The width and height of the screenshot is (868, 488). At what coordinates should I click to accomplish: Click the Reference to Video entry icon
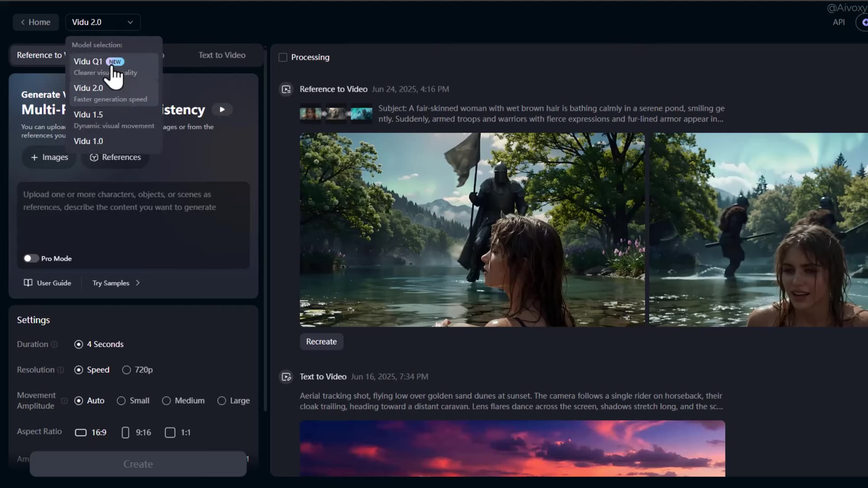(286, 89)
